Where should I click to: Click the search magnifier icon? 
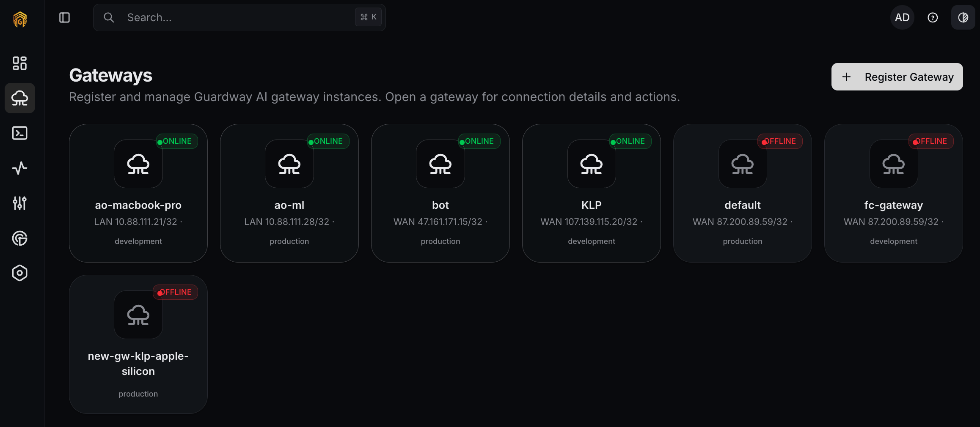(x=109, y=17)
